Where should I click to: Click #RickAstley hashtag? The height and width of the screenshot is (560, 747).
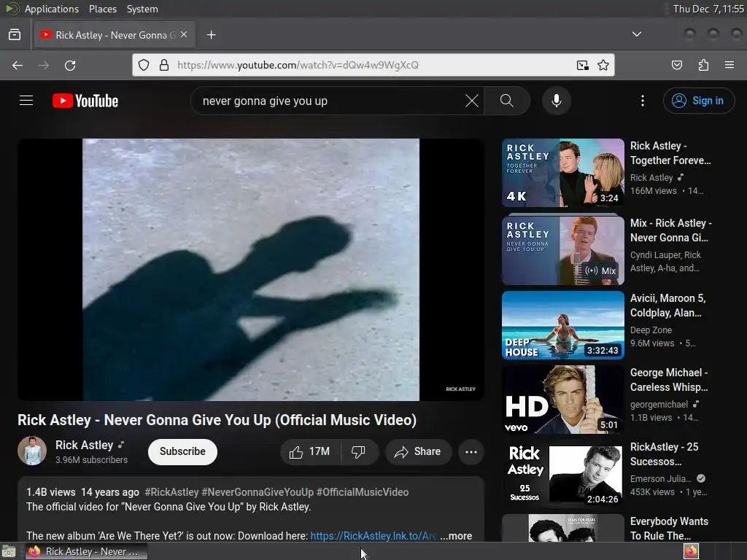click(x=171, y=492)
